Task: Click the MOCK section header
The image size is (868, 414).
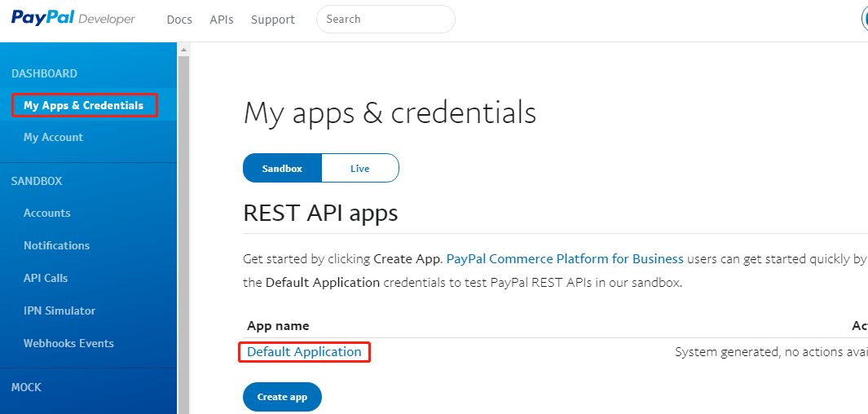Action: click(26, 387)
